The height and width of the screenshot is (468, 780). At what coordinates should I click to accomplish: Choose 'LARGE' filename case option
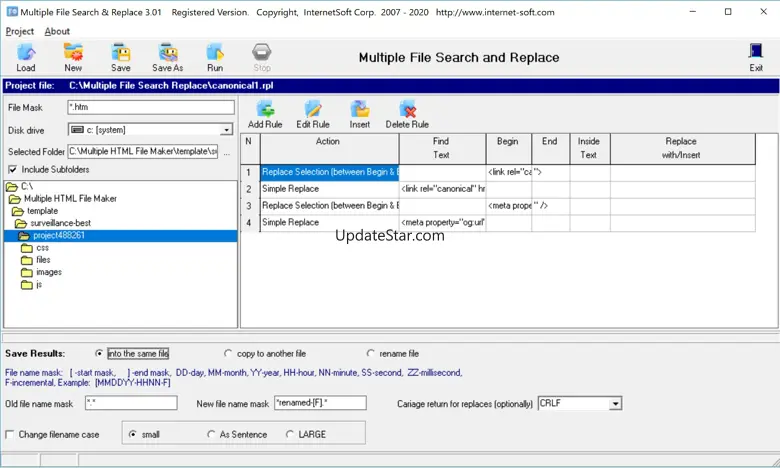point(290,434)
